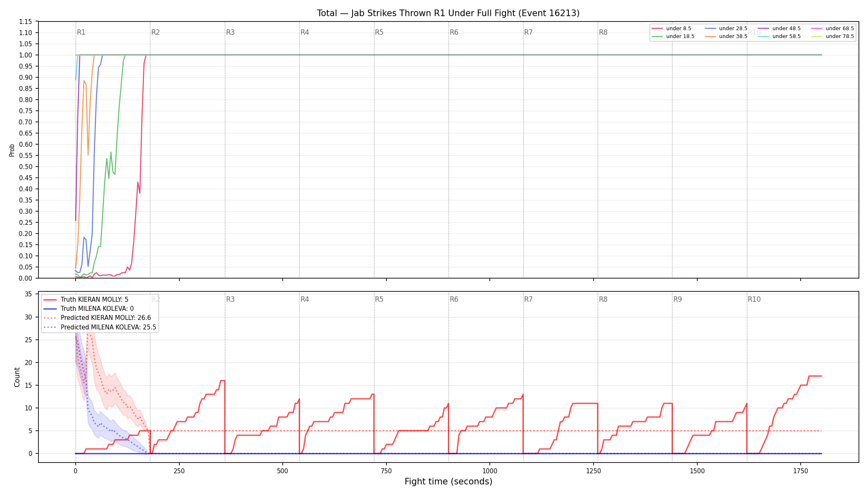Screen dimensions: 868x496
Task: Click the R4 round marker in top chart
Action: (305, 32)
